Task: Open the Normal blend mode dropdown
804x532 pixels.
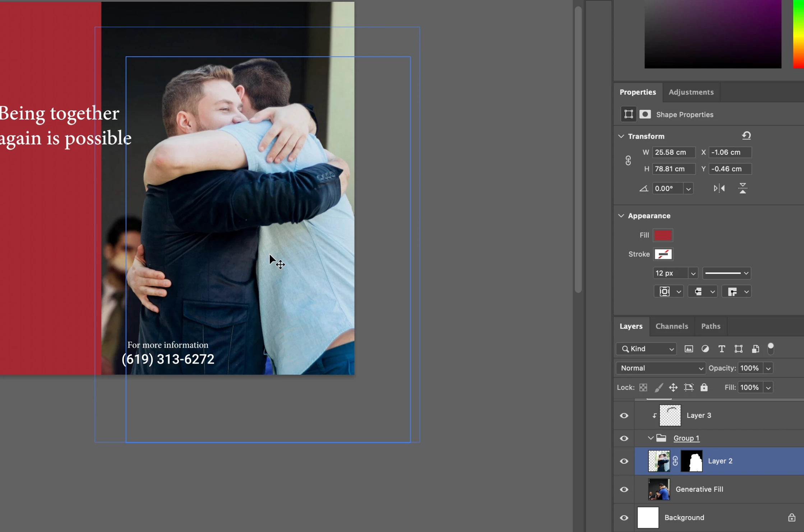Action: [660, 368]
